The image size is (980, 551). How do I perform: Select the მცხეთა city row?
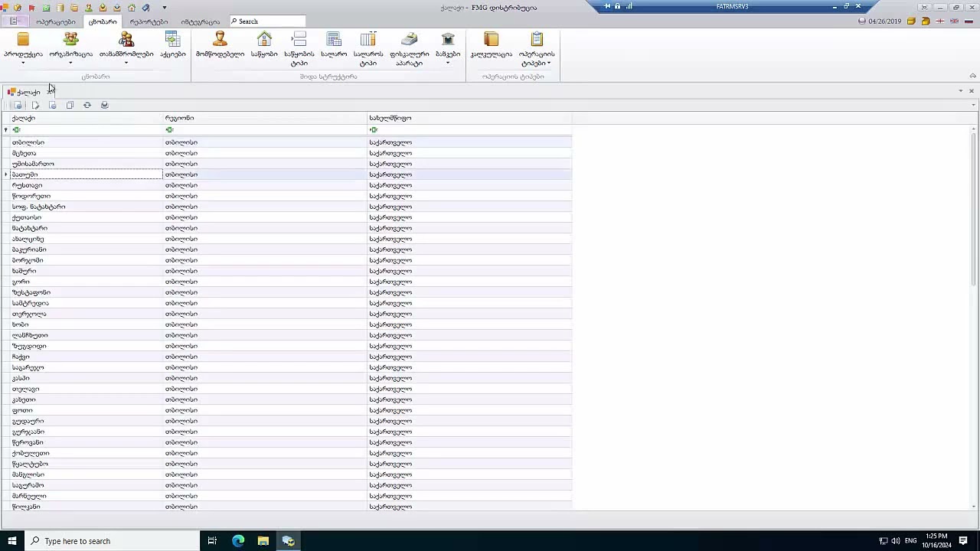pos(290,153)
